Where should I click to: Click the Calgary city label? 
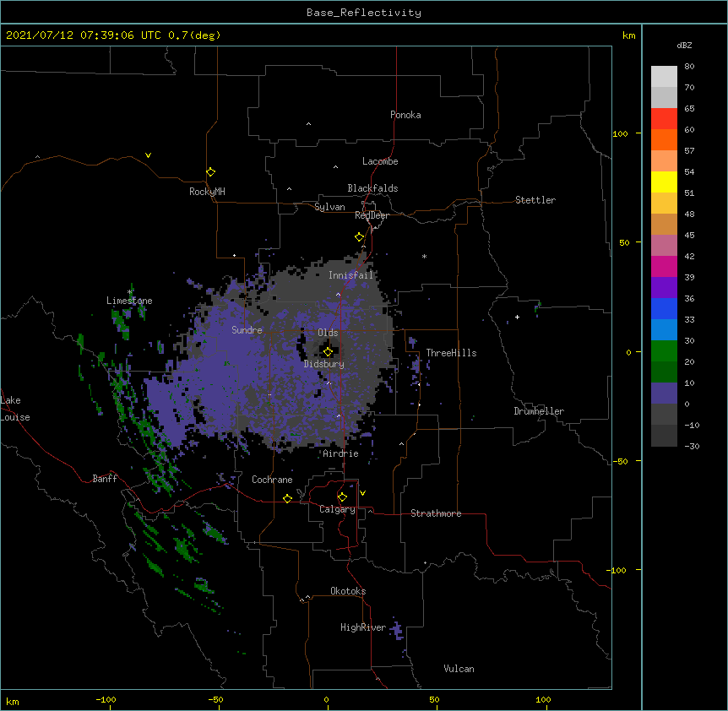[337, 509]
